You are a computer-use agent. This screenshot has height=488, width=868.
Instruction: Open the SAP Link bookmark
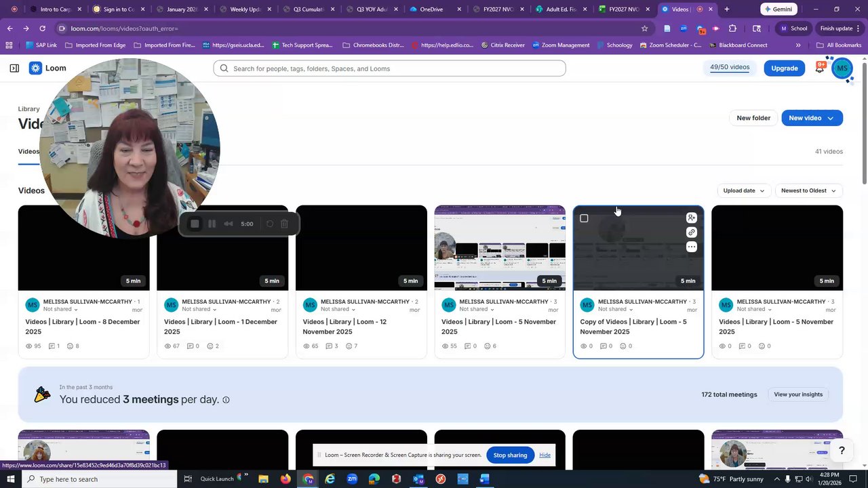point(41,45)
